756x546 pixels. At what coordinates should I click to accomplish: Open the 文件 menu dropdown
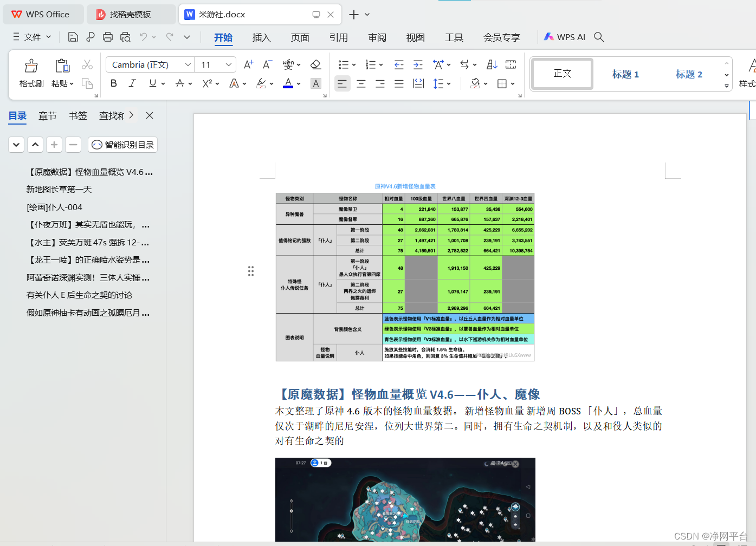tap(32, 37)
